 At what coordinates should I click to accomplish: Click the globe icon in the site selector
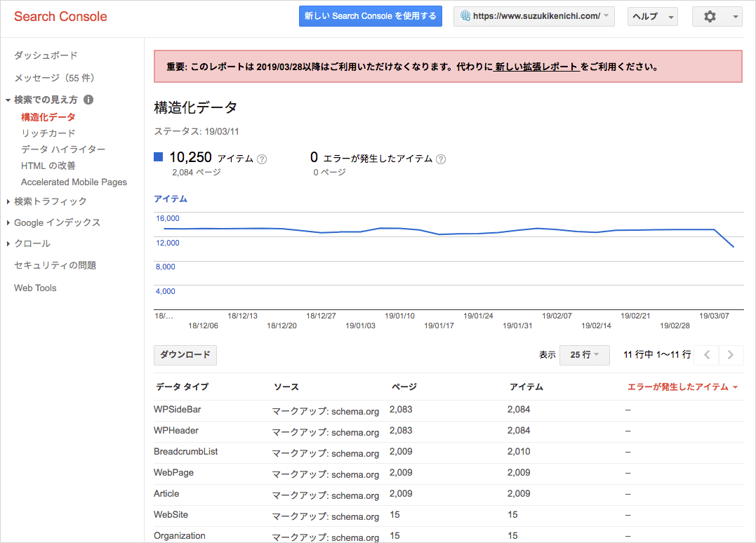(465, 16)
